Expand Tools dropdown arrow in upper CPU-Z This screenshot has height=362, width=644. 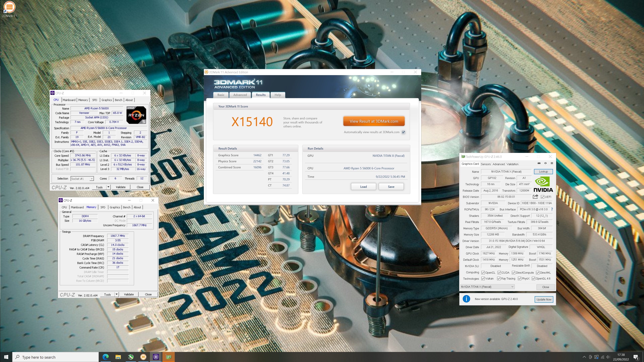[108, 187]
